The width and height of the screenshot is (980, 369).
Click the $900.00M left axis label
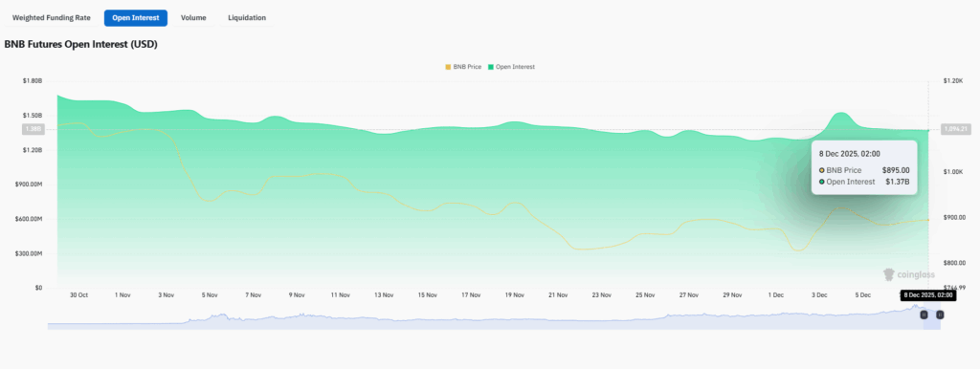(x=30, y=184)
